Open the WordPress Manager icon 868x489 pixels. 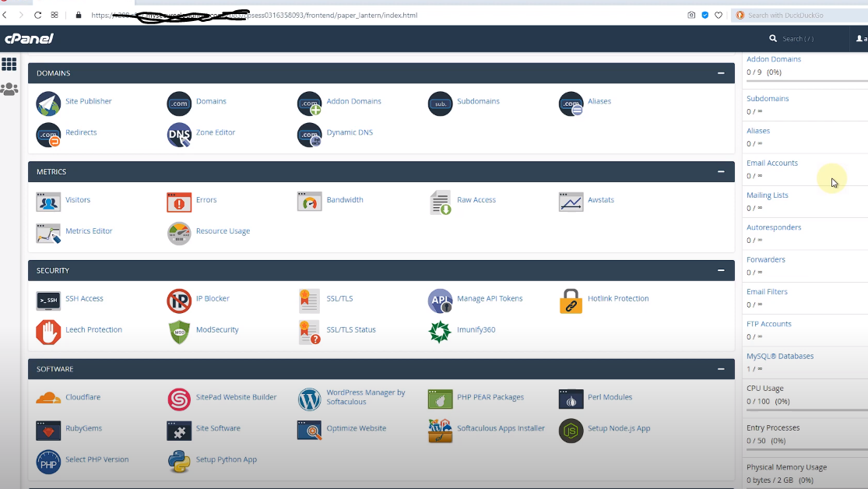pos(310,399)
